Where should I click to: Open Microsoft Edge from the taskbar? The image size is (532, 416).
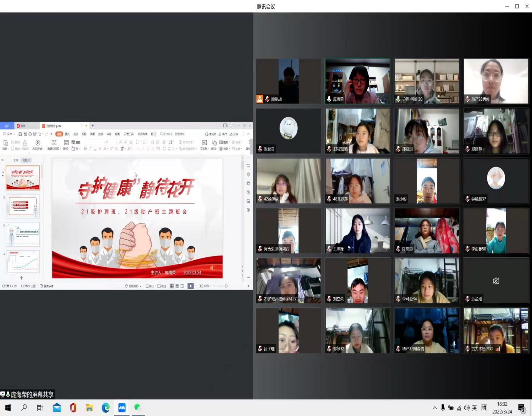coord(106,408)
